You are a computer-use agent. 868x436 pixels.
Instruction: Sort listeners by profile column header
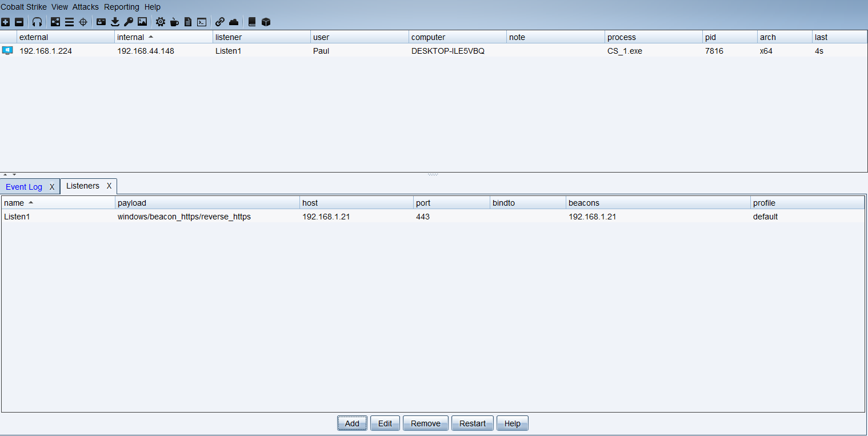tap(807, 203)
